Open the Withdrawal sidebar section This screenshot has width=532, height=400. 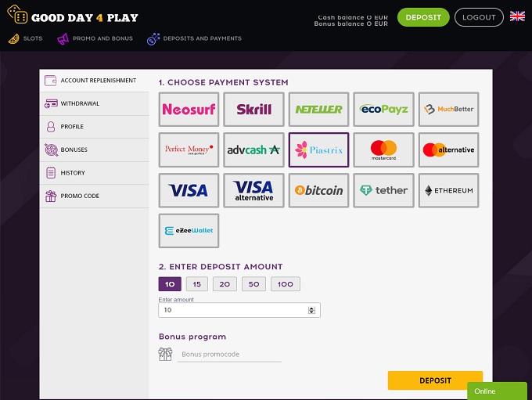[80, 103]
